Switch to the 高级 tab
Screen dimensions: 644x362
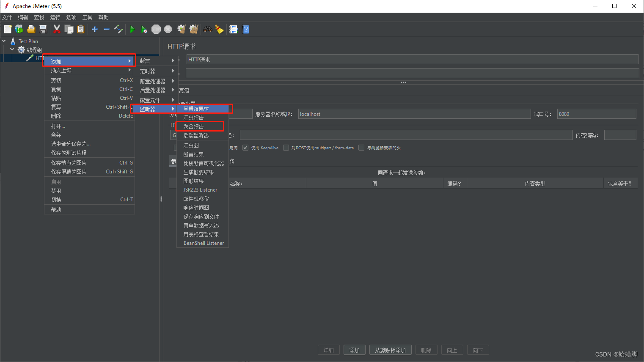pyautogui.click(x=184, y=90)
